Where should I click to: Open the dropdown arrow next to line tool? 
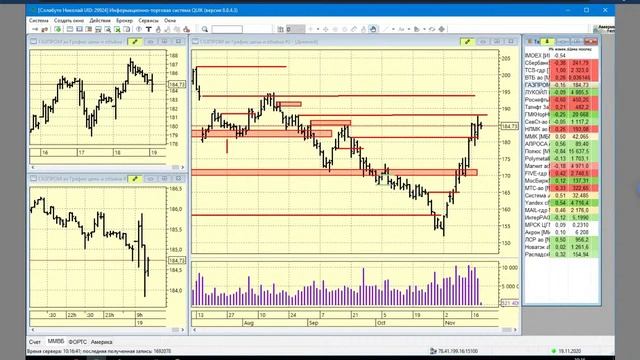[393, 29]
